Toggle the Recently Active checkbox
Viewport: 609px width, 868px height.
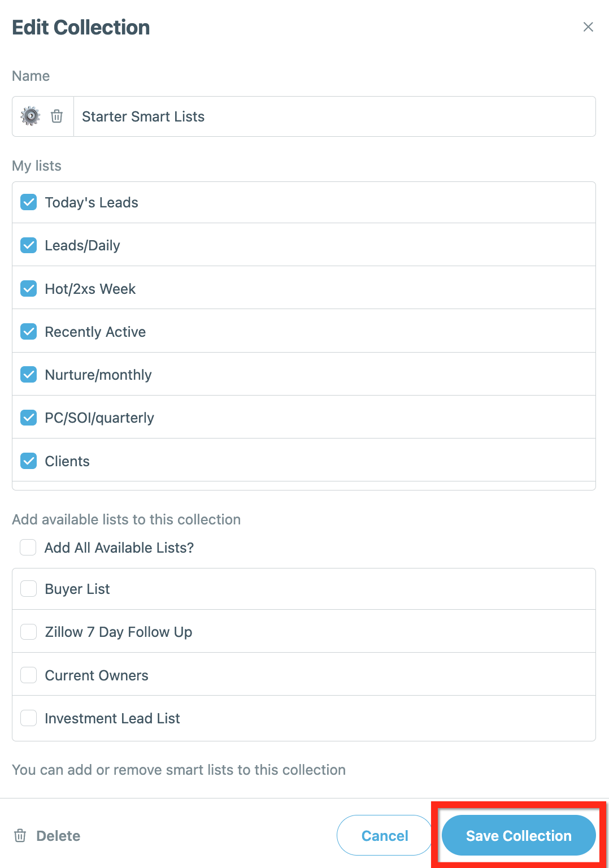(29, 332)
